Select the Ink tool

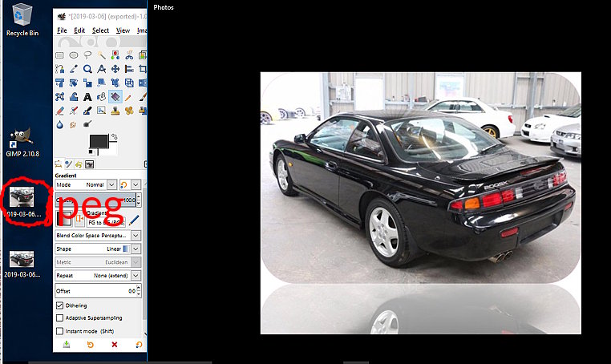tap(87, 111)
